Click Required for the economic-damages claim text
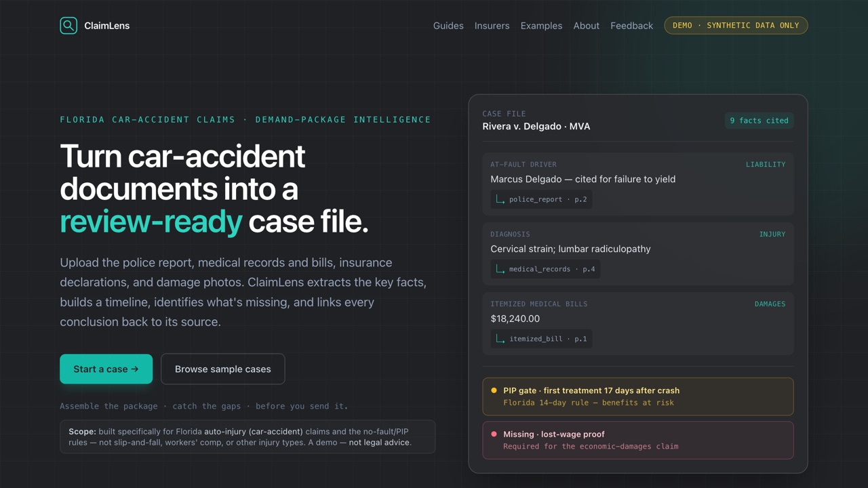This screenshot has width=868, height=488. pyautogui.click(x=591, y=446)
